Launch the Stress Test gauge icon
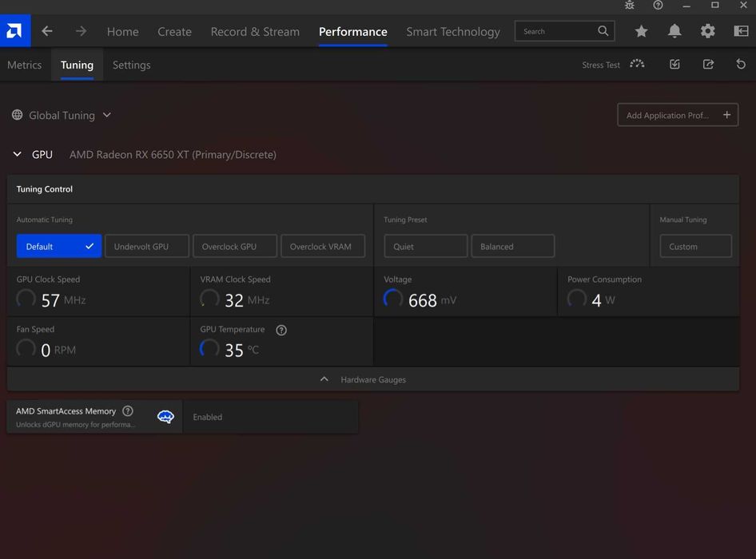Viewport: 756px width, 559px height. point(637,65)
